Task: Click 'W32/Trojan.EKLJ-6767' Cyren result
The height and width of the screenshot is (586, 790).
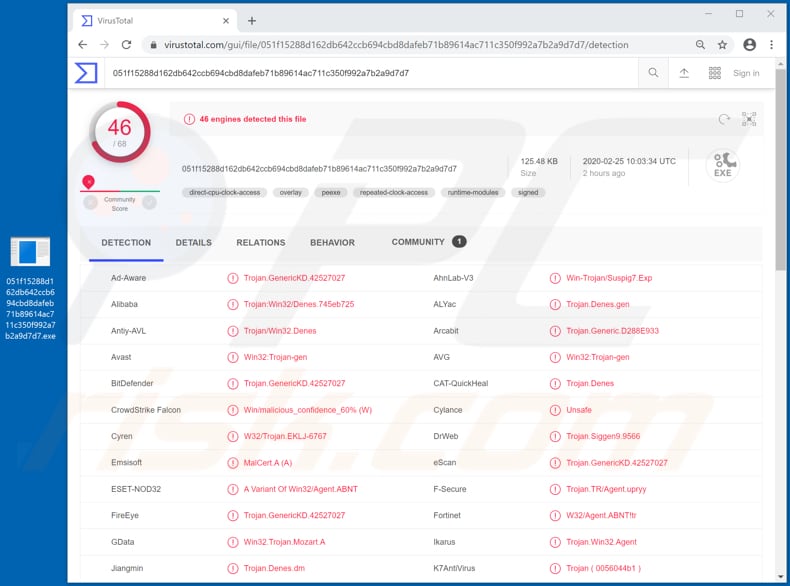Action: click(285, 436)
